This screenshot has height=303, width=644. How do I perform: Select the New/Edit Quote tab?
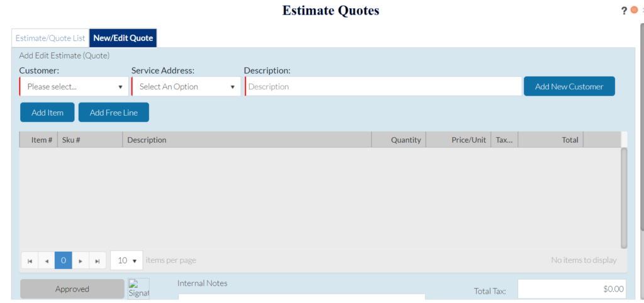pos(123,38)
